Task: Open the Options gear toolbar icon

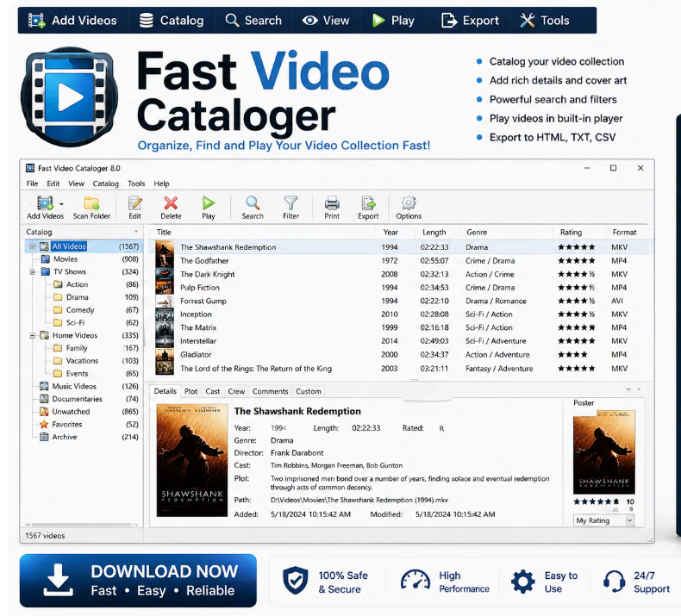Action: pos(409,202)
